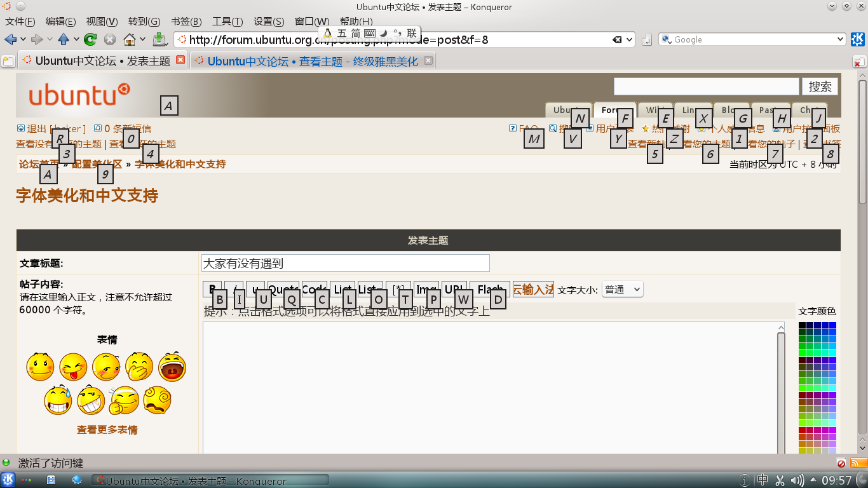Click the volume icon in system tray

797,480
